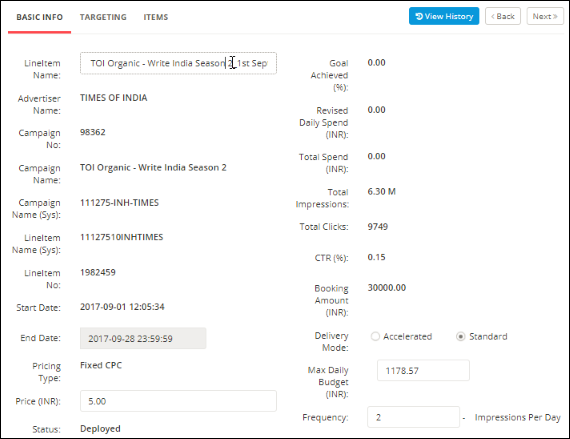Go to the Next step button
The image size is (570, 439).
pyautogui.click(x=545, y=16)
